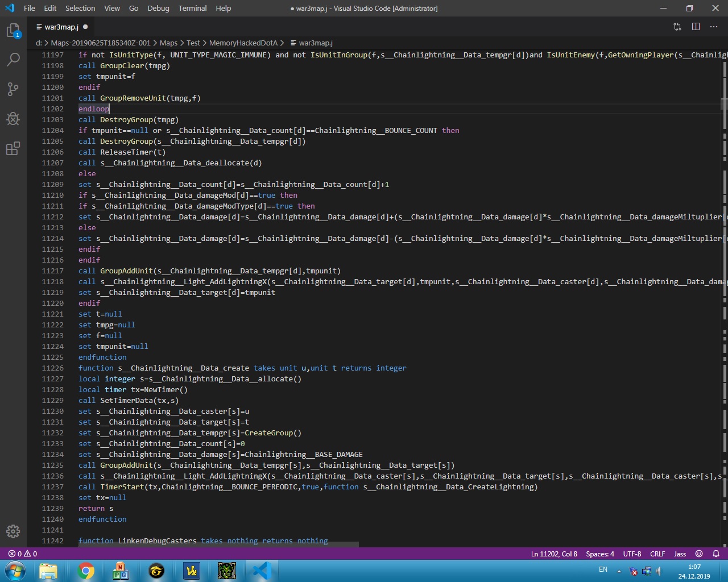
Task: Select the war3map.j editor tab
Action: (61, 27)
